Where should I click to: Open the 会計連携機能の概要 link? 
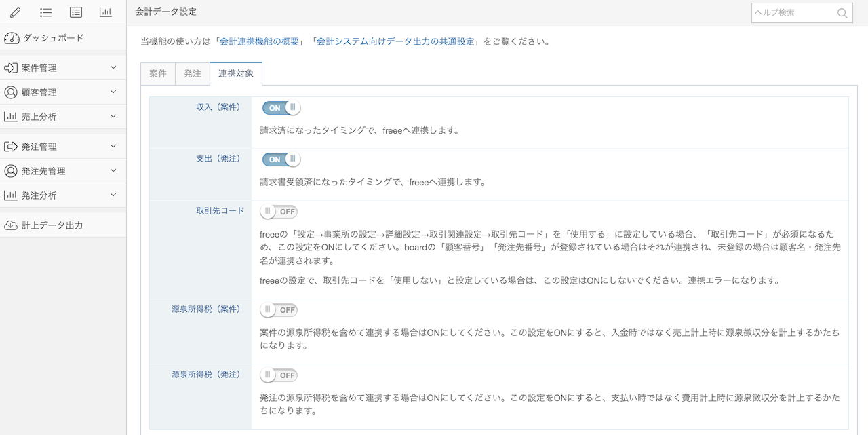tap(260, 41)
